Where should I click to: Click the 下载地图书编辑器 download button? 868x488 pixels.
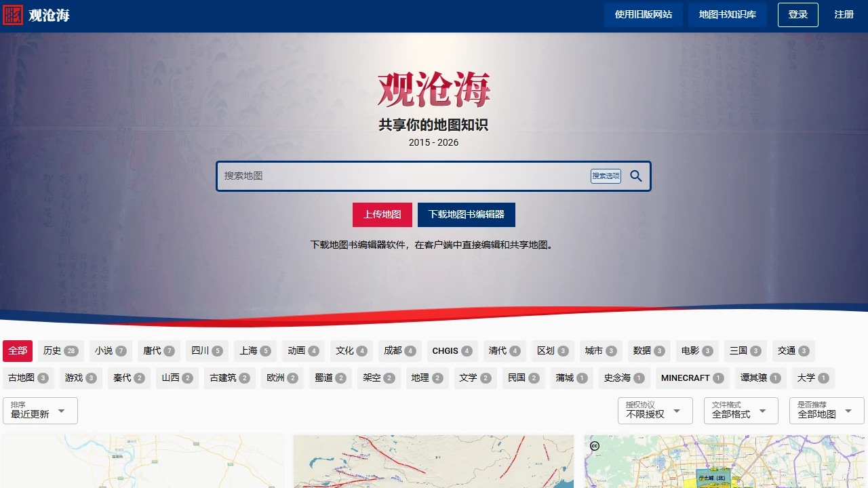pyautogui.click(x=466, y=215)
